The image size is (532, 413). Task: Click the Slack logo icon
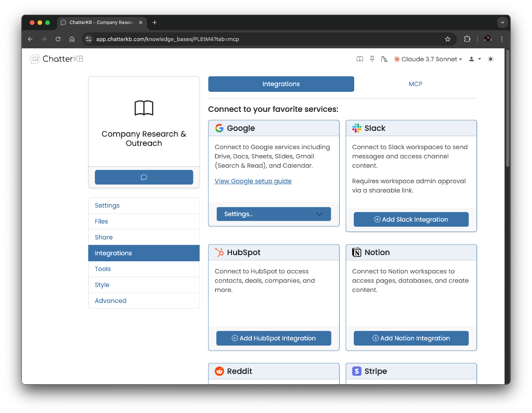(x=357, y=128)
